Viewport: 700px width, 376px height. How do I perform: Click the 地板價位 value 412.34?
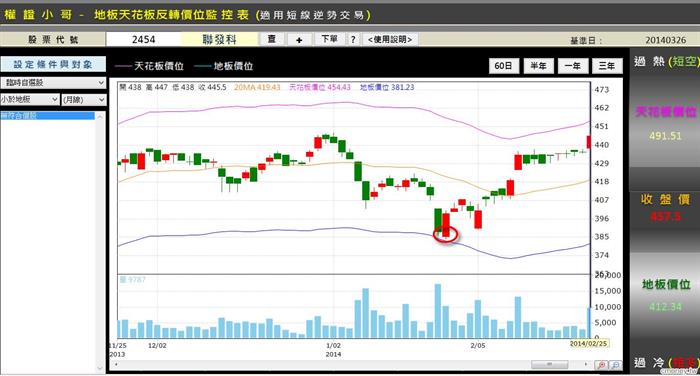coord(665,306)
